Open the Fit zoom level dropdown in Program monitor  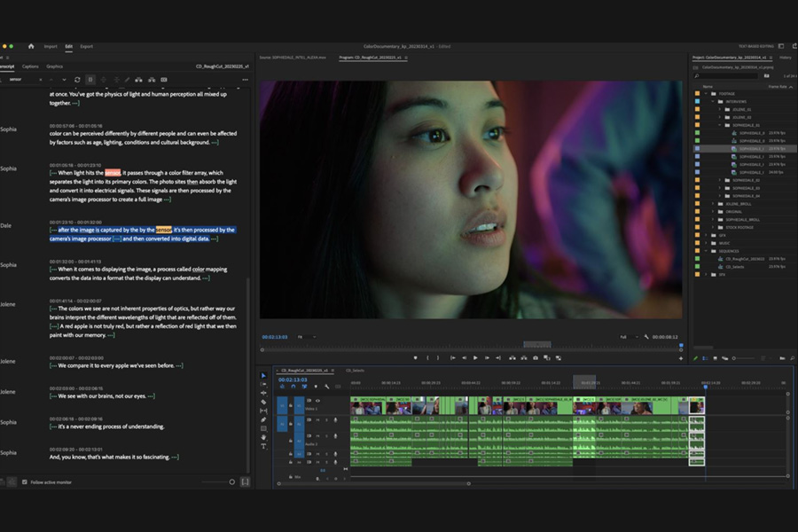coord(305,336)
